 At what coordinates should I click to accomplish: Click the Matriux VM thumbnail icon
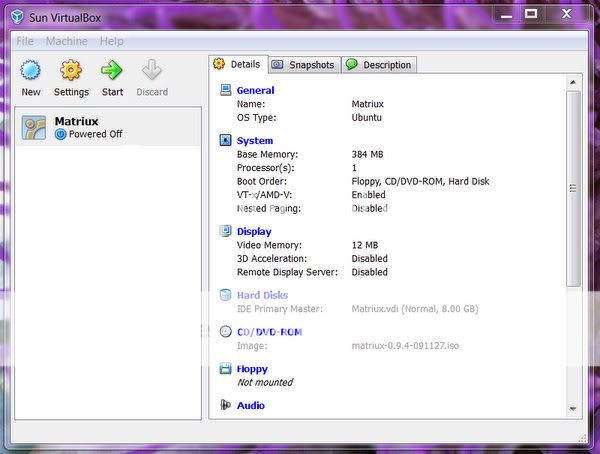coord(34,127)
